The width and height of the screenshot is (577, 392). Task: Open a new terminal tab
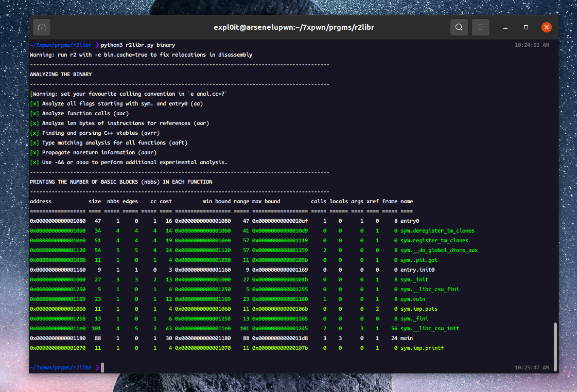click(42, 27)
